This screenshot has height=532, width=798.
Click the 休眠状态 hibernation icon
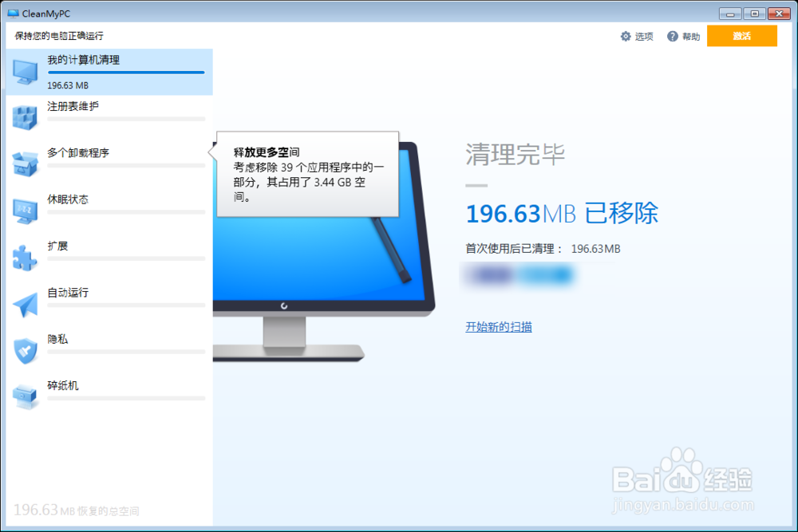coord(25,210)
